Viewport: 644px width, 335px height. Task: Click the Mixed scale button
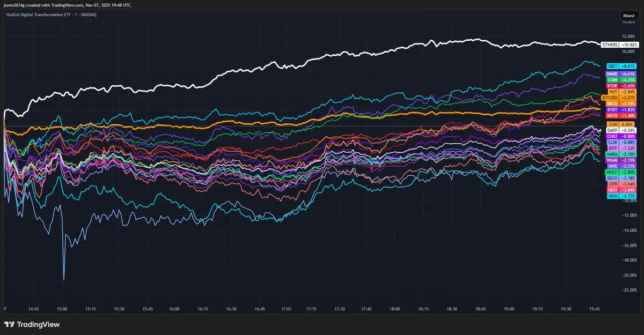point(628,17)
